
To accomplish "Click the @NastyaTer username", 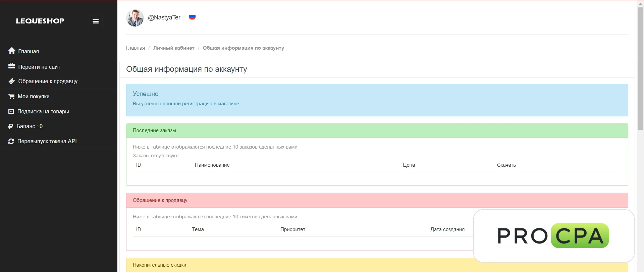I will point(164,17).
